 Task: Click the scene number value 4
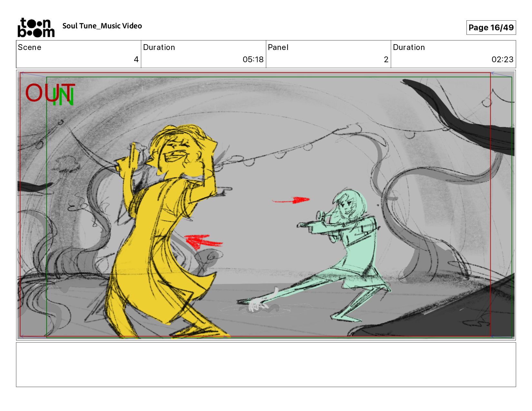[136, 59]
